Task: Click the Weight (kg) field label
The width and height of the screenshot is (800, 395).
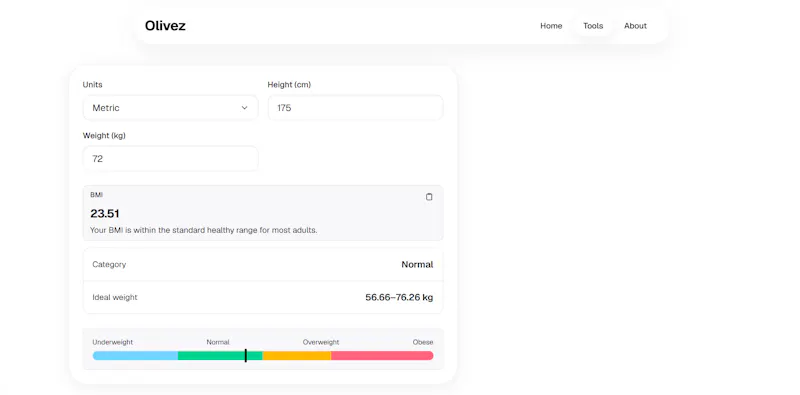Action: [x=104, y=136]
